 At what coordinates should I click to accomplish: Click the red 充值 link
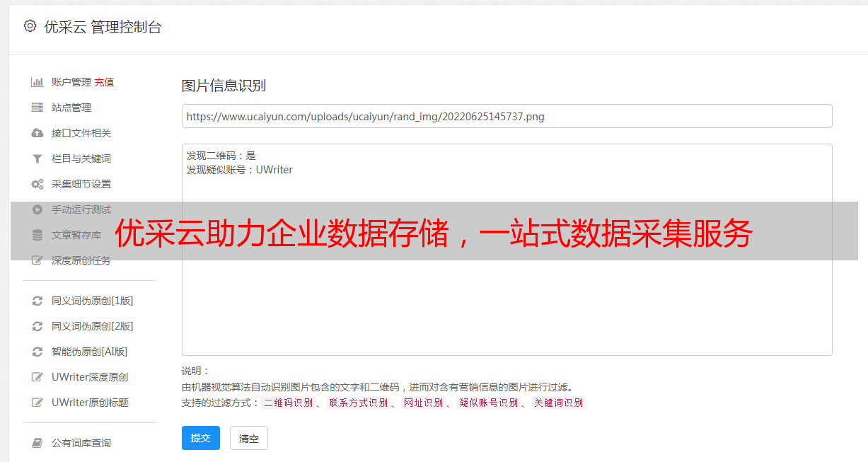coord(104,82)
